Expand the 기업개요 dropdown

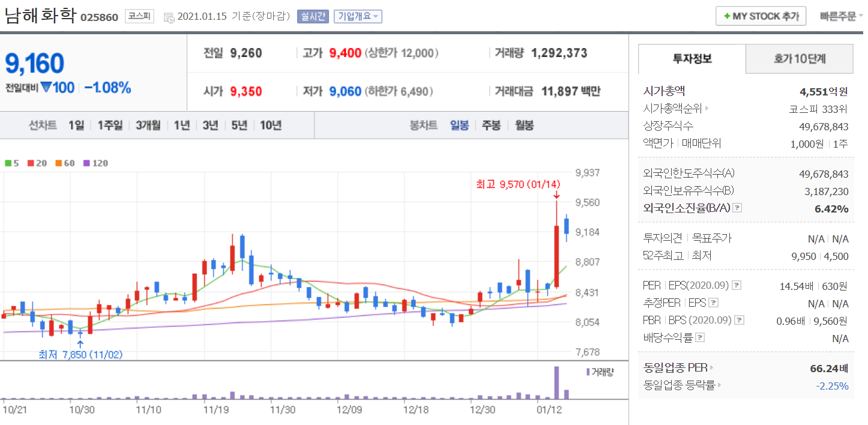[x=358, y=16]
